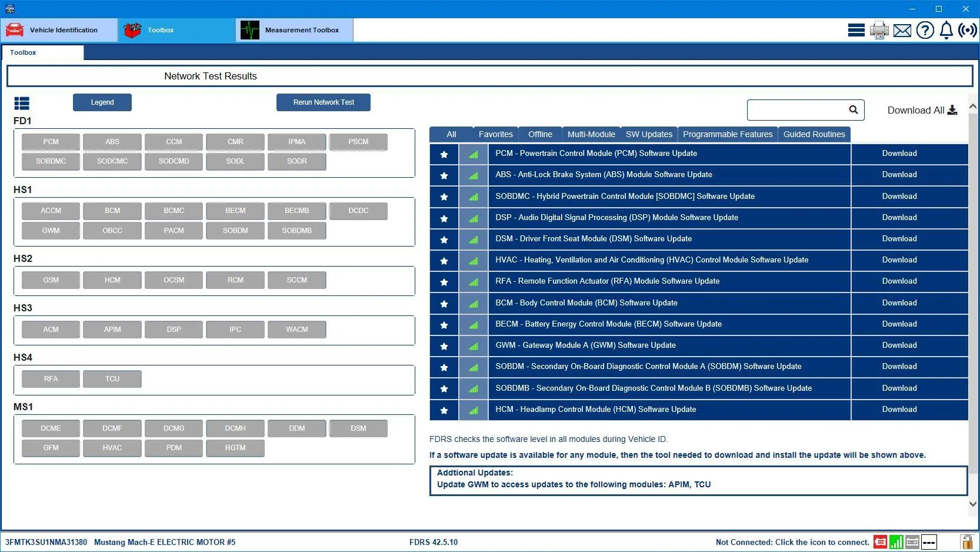This screenshot has width=980, height=552.
Task: Open the notifications bell icon
Action: (946, 30)
